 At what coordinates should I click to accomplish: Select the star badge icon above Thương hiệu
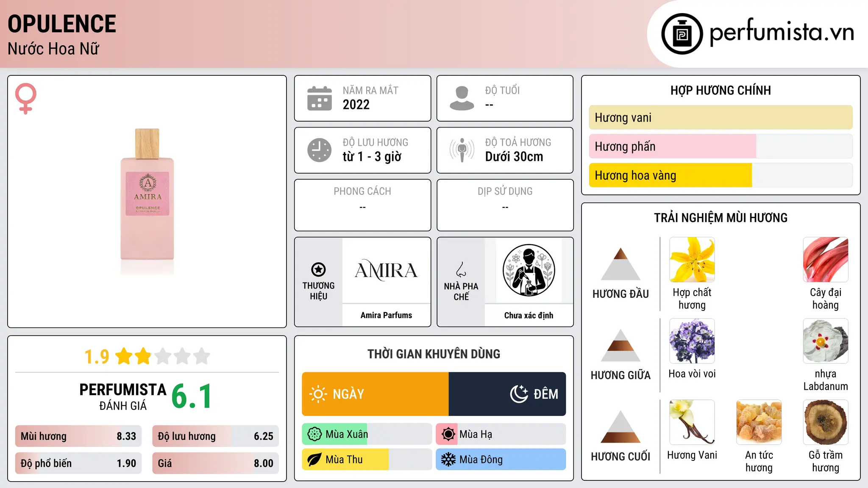[x=318, y=269]
